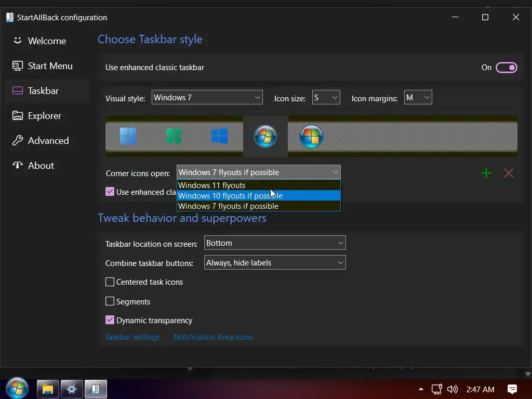Click the wrench icon beside Advanced

pyautogui.click(x=17, y=140)
